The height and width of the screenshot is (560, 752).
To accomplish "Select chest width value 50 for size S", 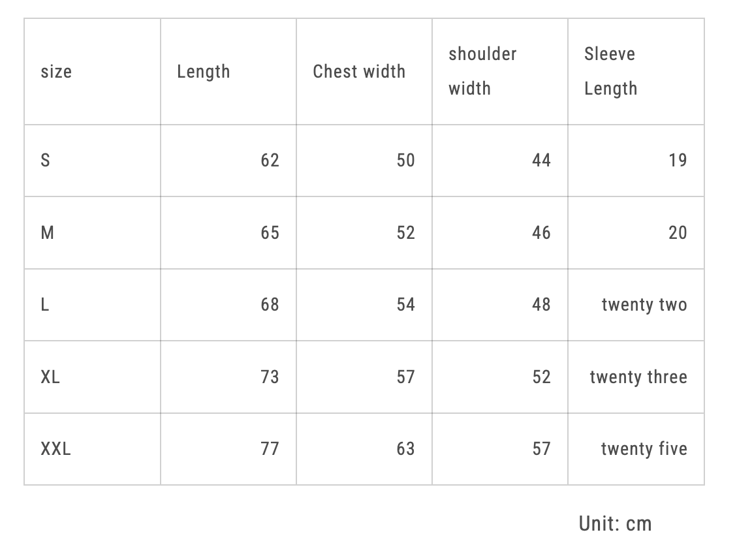I will pyautogui.click(x=405, y=161).
